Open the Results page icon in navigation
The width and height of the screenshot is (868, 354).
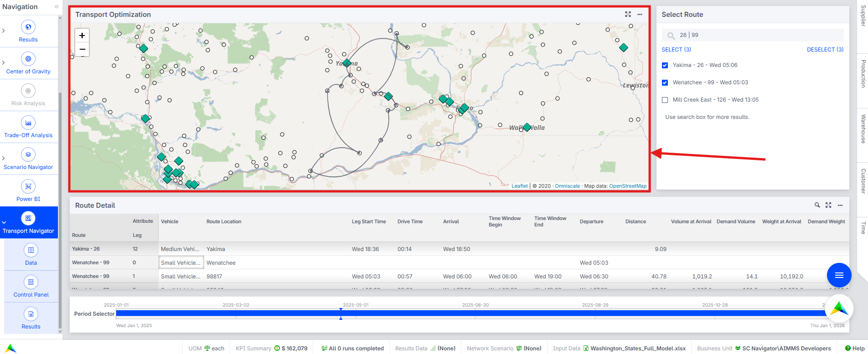point(28,27)
